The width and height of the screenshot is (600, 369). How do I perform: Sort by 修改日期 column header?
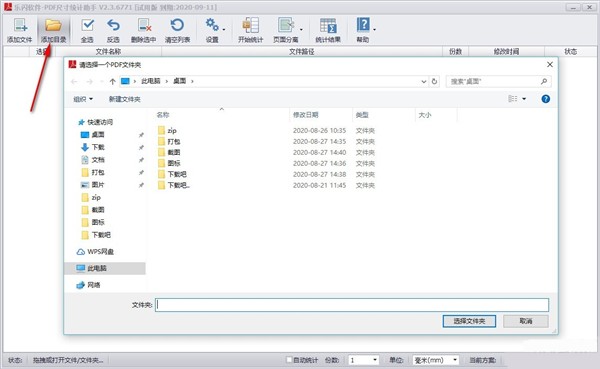pyautogui.click(x=305, y=114)
